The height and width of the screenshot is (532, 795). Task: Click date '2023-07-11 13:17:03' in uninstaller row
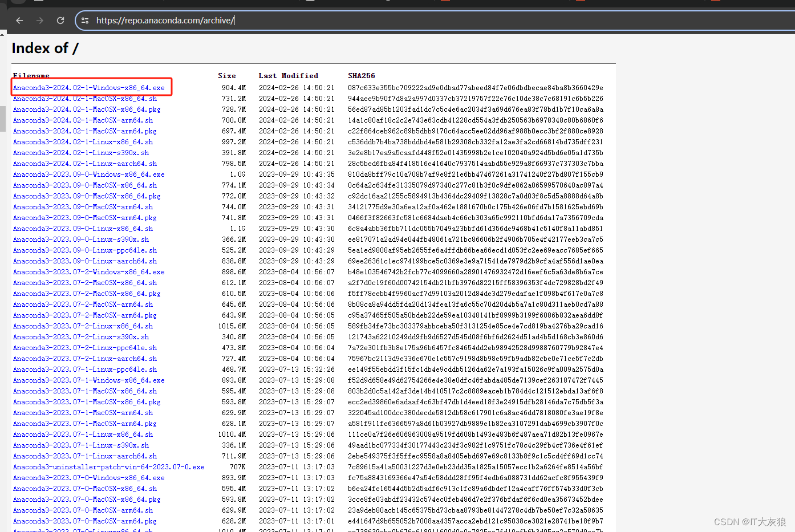pos(297,467)
